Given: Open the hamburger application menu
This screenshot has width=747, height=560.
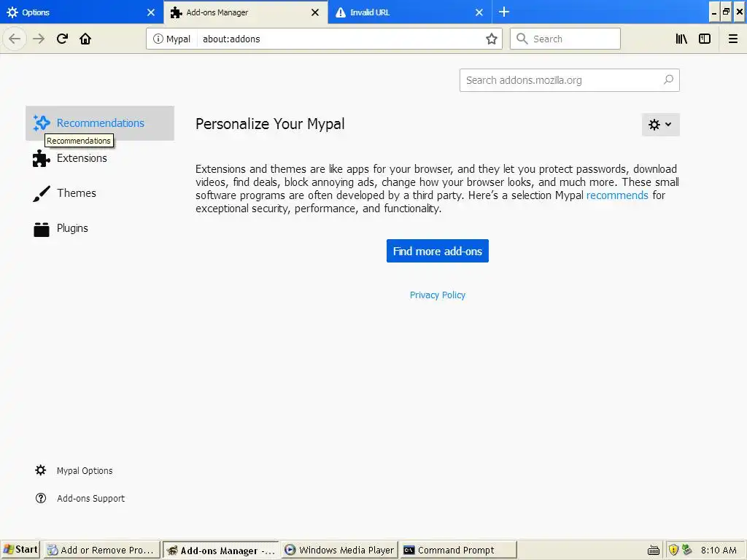Looking at the screenshot, I should [x=732, y=39].
